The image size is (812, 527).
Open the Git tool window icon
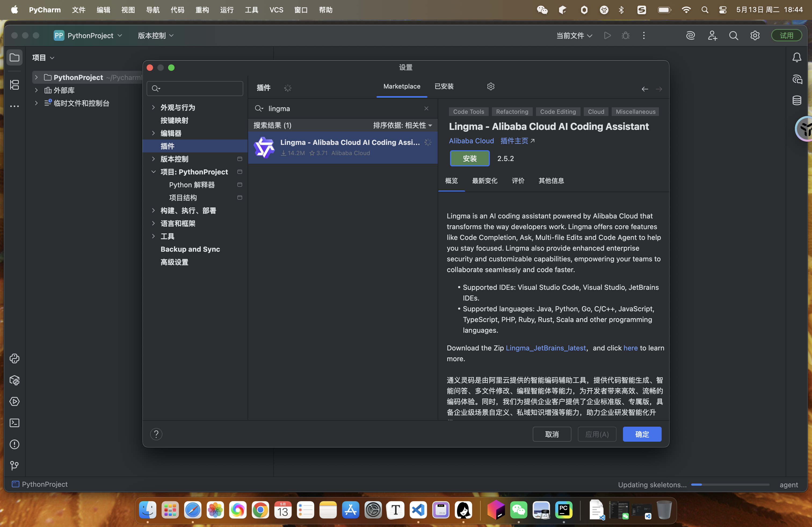coord(14,466)
